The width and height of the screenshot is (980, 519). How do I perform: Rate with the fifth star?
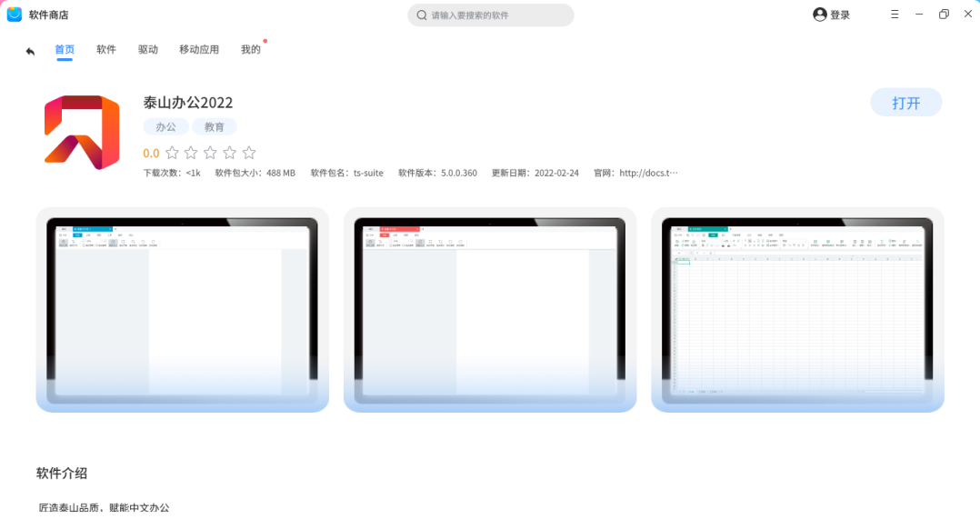[x=249, y=153]
